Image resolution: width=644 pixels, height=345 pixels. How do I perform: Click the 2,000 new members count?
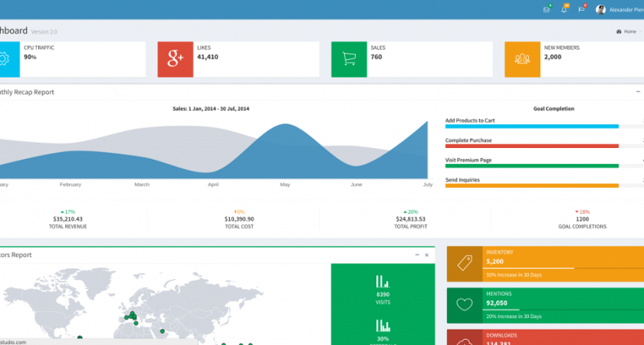coord(553,57)
